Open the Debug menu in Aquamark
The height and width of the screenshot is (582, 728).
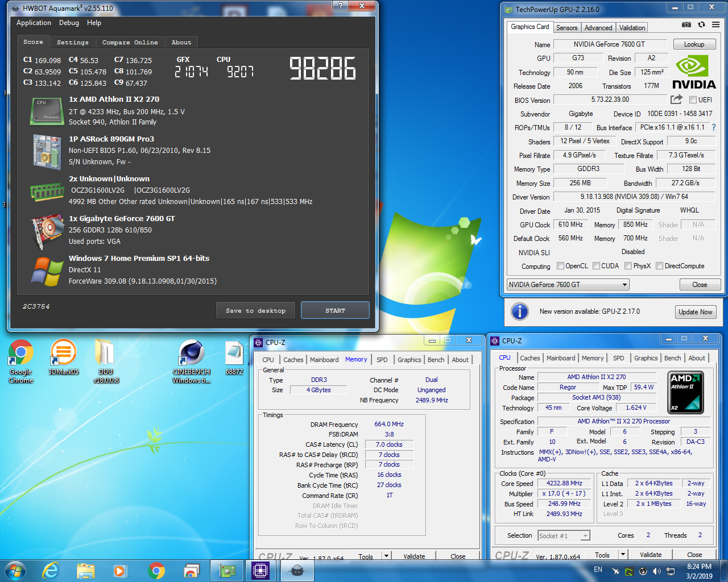(x=69, y=23)
